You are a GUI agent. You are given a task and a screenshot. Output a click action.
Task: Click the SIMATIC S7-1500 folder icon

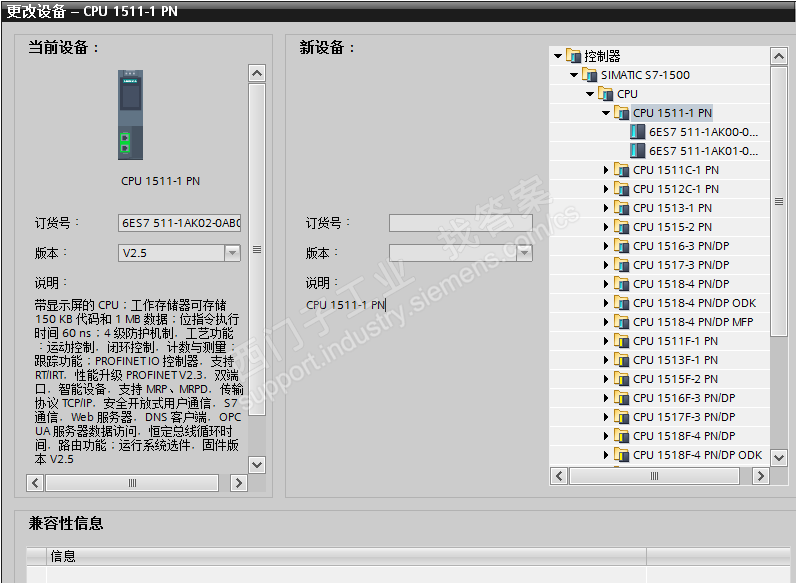point(589,75)
